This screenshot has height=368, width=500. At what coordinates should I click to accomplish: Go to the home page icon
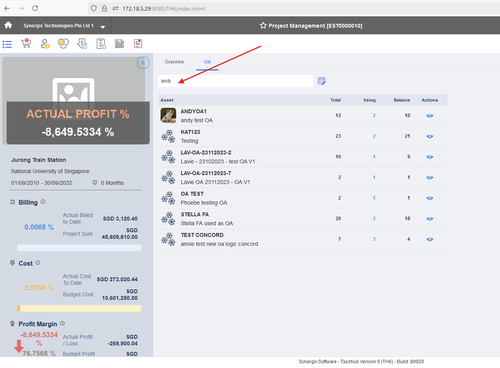[x=8, y=25]
